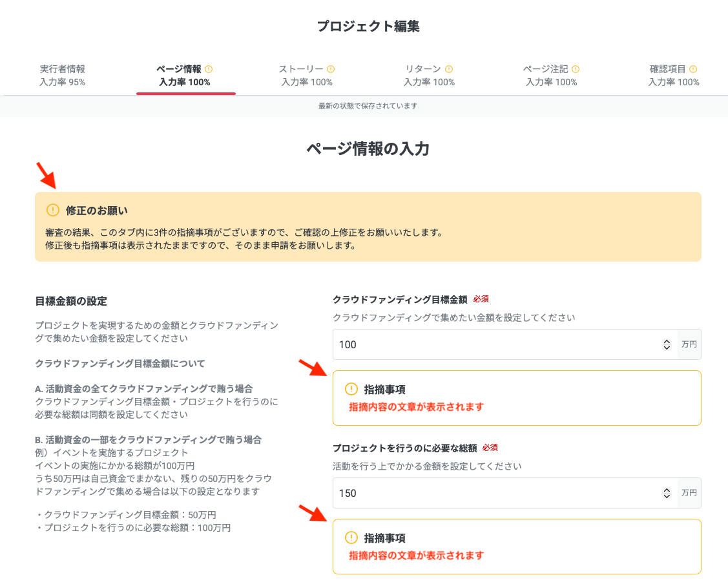
Task: Click the 万円 unit beside 100 field
Action: pyautogui.click(x=689, y=344)
